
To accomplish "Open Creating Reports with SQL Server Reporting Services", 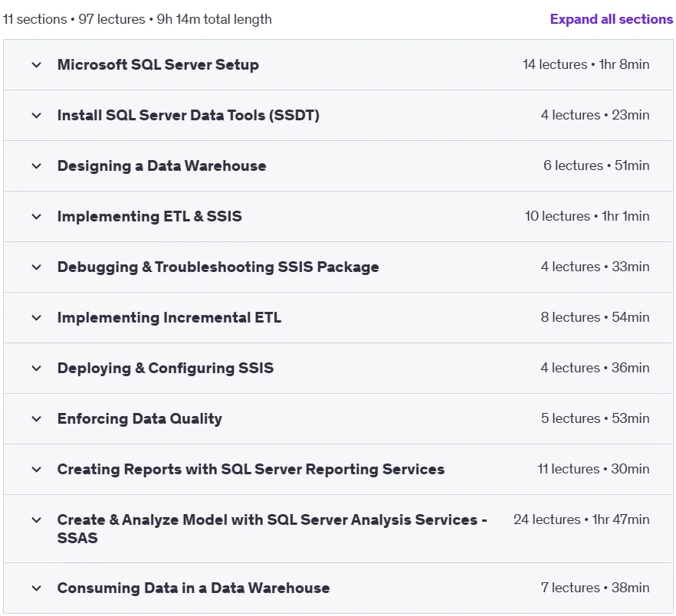I will [x=251, y=469].
